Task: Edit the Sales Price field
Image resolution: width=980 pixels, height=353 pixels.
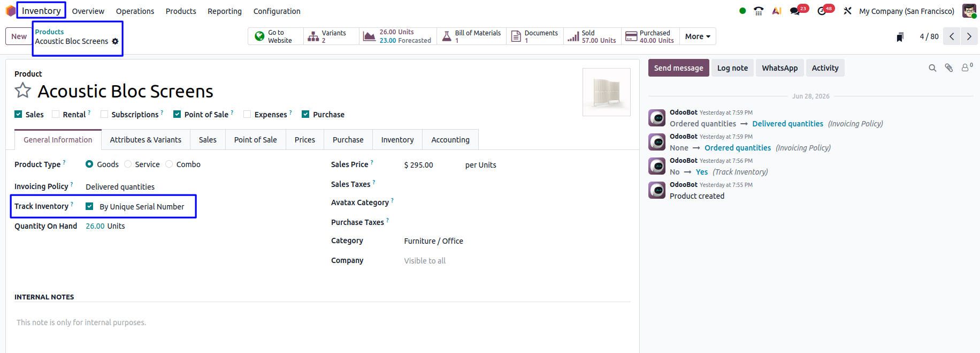Action: tap(419, 165)
